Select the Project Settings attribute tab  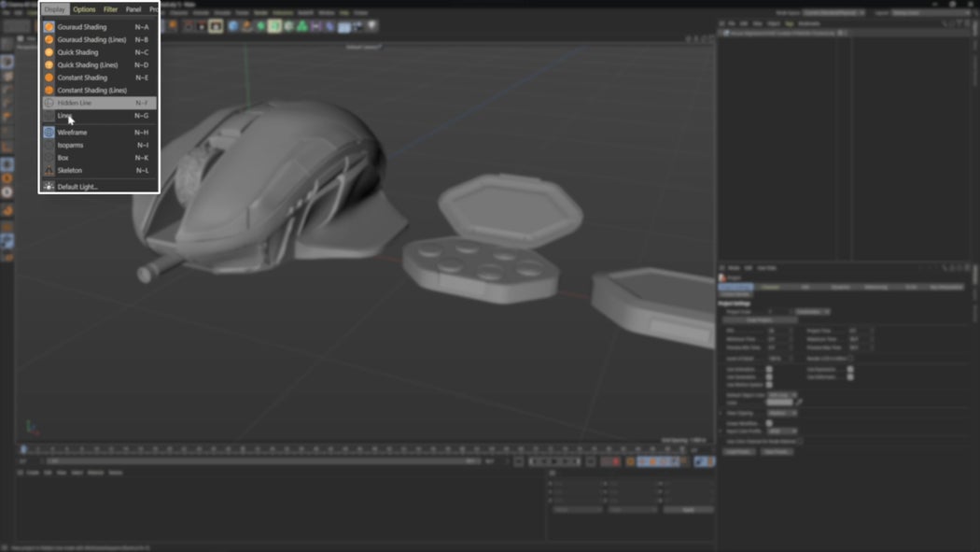click(x=735, y=287)
